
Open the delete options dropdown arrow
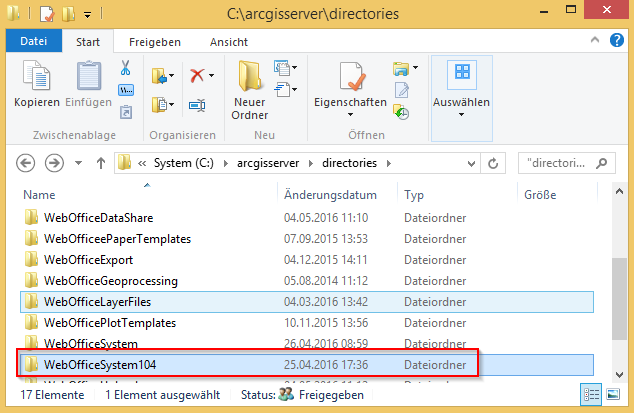point(211,76)
